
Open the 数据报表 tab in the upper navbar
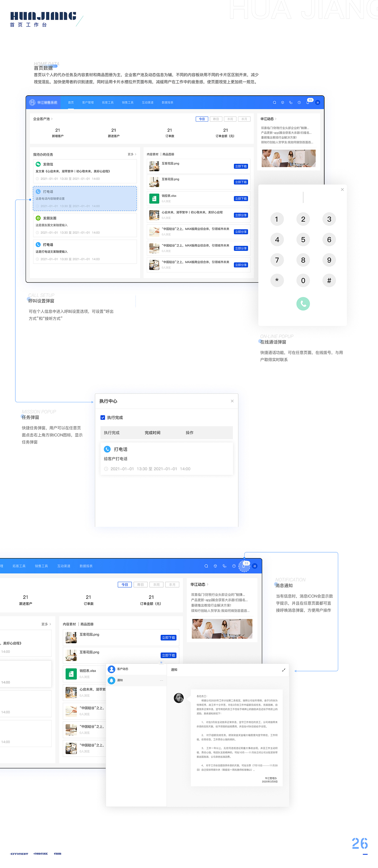(x=167, y=102)
